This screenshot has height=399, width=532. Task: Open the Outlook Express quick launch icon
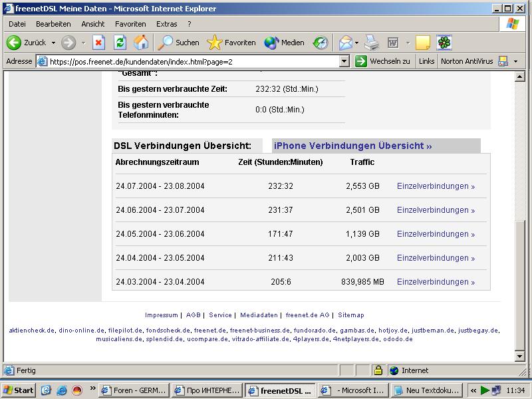[x=46, y=390]
